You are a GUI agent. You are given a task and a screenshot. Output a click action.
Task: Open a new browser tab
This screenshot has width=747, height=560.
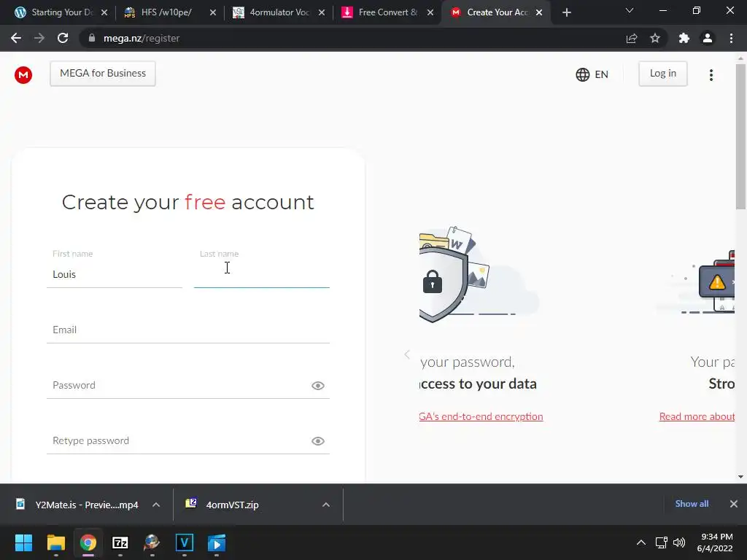566,12
